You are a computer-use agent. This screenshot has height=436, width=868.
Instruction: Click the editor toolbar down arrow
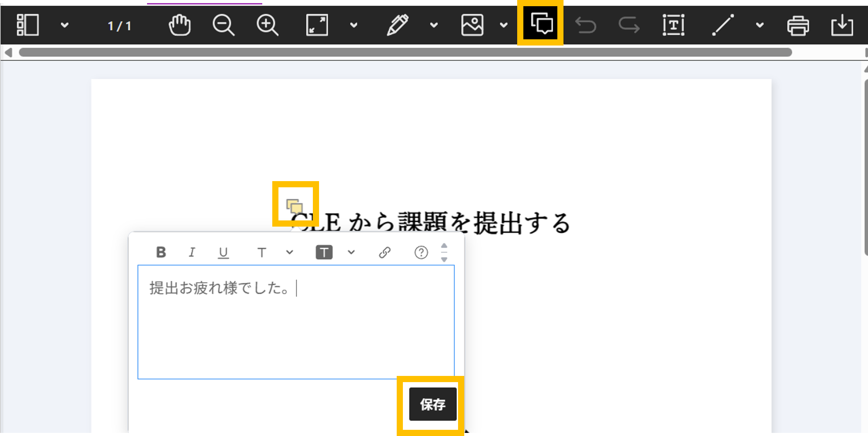click(444, 259)
